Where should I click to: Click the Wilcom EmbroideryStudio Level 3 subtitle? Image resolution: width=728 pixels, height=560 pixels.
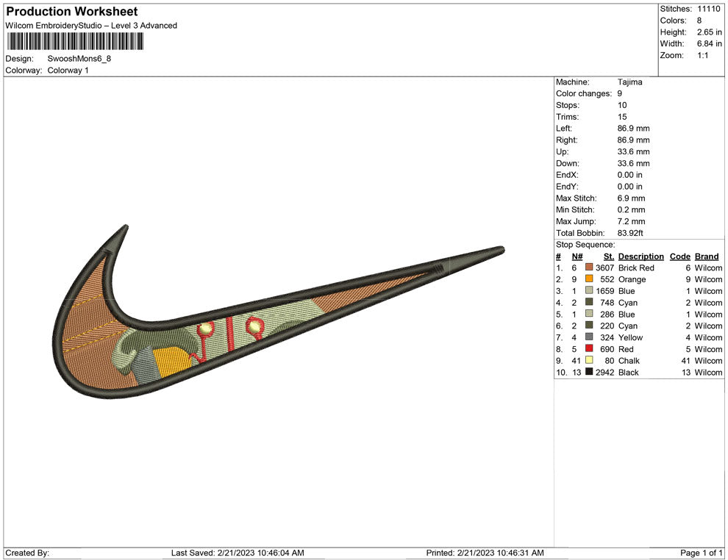(91, 26)
